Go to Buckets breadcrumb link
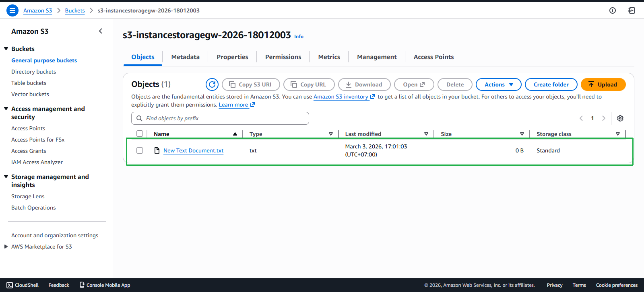The height and width of the screenshot is (292, 644). click(x=75, y=10)
